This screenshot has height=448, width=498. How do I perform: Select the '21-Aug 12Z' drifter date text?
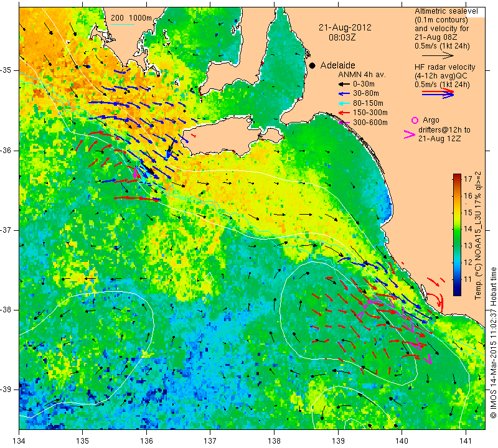439,139
